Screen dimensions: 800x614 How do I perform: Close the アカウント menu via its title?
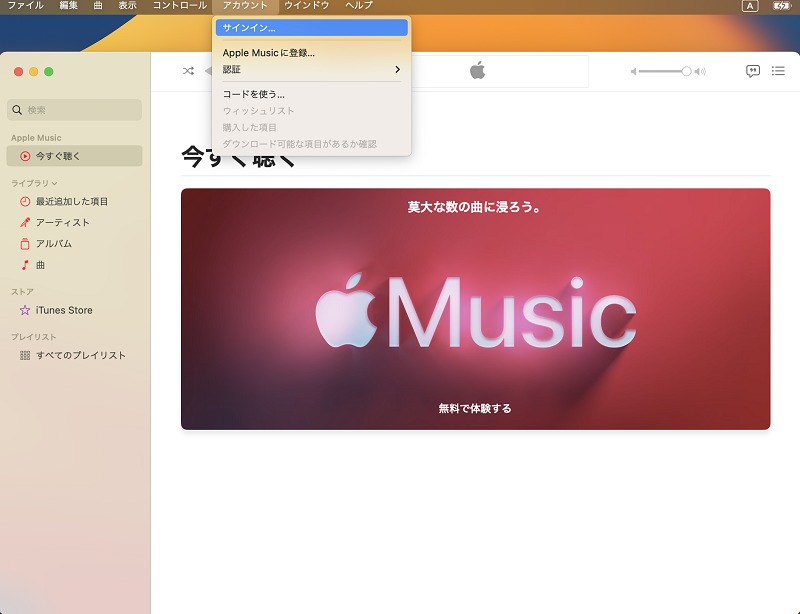pyautogui.click(x=245, y=6)
